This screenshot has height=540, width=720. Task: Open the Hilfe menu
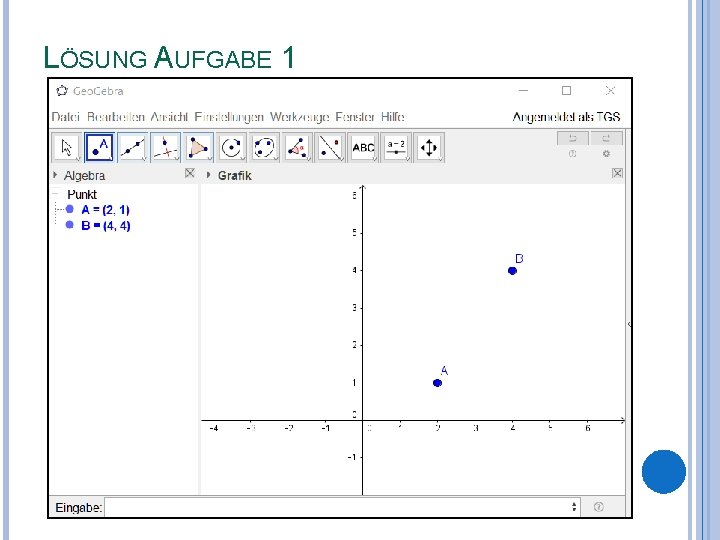click(x=393, y=117)
